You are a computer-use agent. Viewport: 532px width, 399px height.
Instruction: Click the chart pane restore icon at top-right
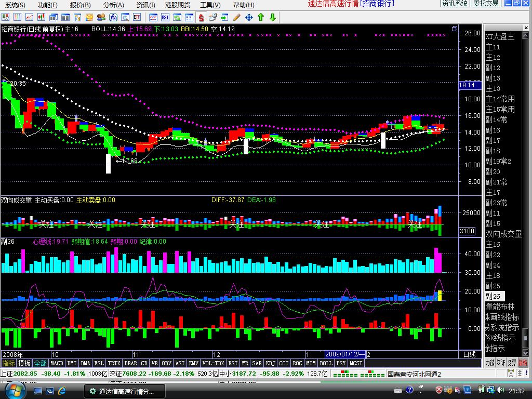point(454,29)
